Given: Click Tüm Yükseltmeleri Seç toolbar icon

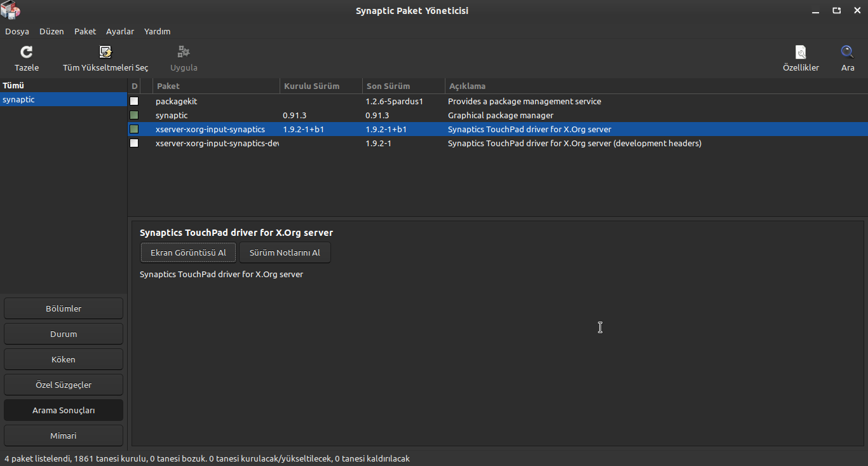Looking at the screenshot, I should pos(105,52).
